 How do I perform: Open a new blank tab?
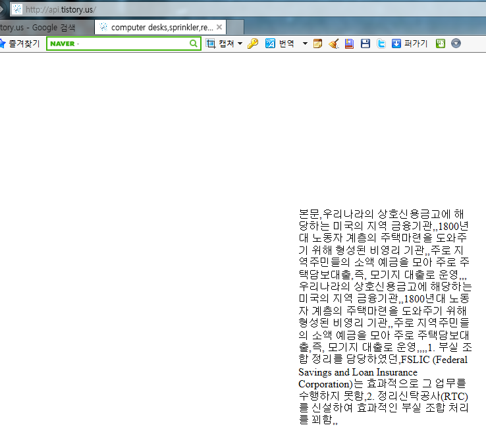[x=235, y=28]
